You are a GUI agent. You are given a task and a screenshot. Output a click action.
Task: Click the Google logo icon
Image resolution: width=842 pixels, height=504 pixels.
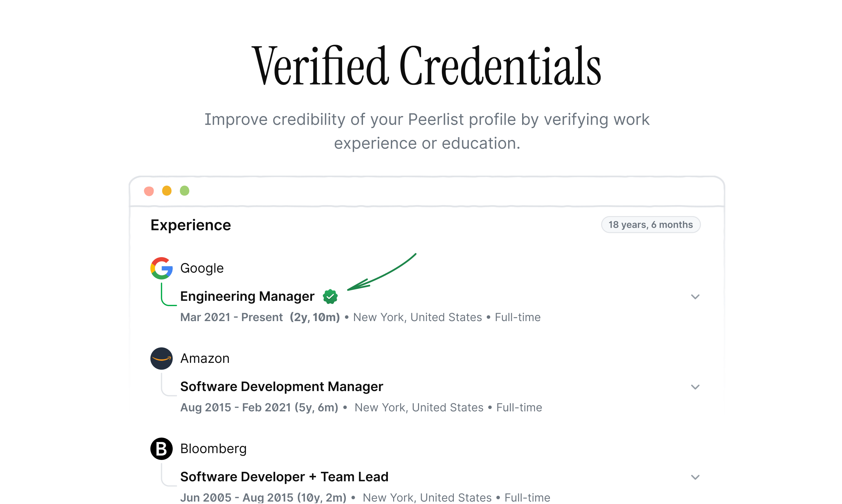pyautogui.click(x=161, y=268)
